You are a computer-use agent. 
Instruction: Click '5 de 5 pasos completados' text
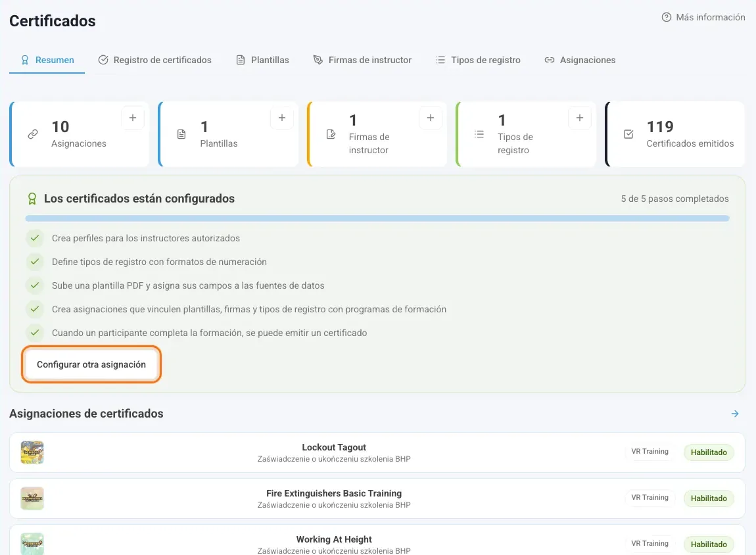point(674,199)
